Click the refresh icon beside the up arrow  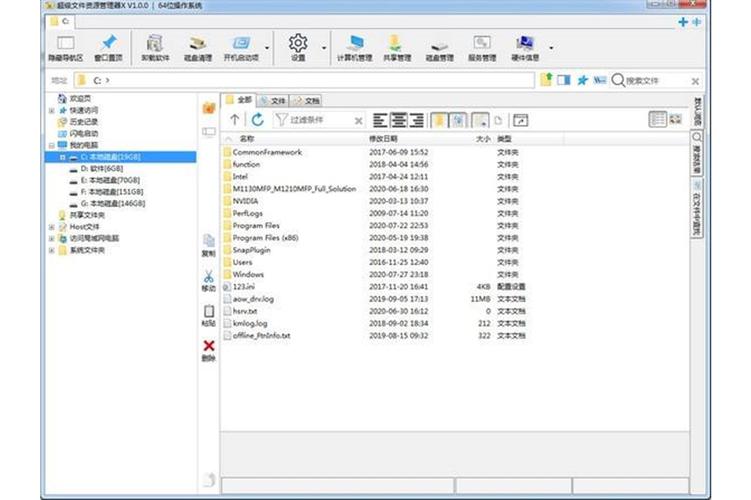259,120
